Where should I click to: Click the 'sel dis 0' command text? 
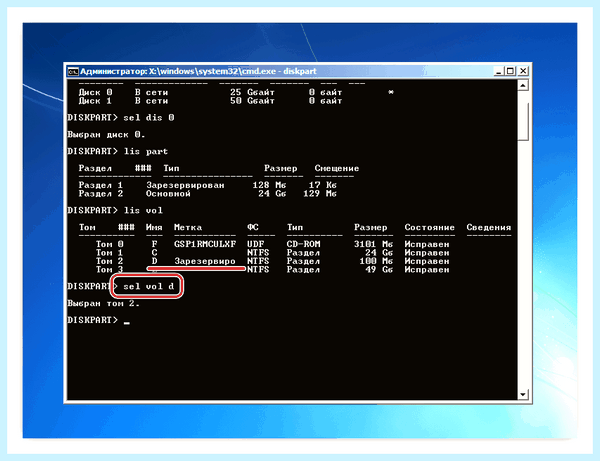(x=149, y=118)
